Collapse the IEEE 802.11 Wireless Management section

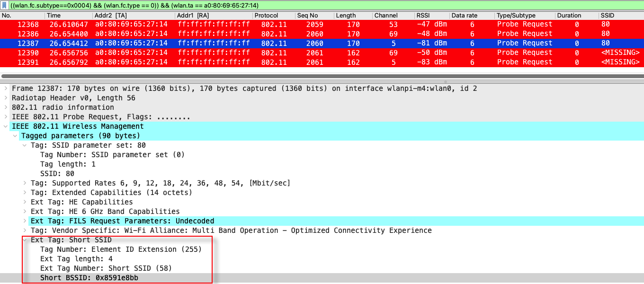(x=5, y=126)
